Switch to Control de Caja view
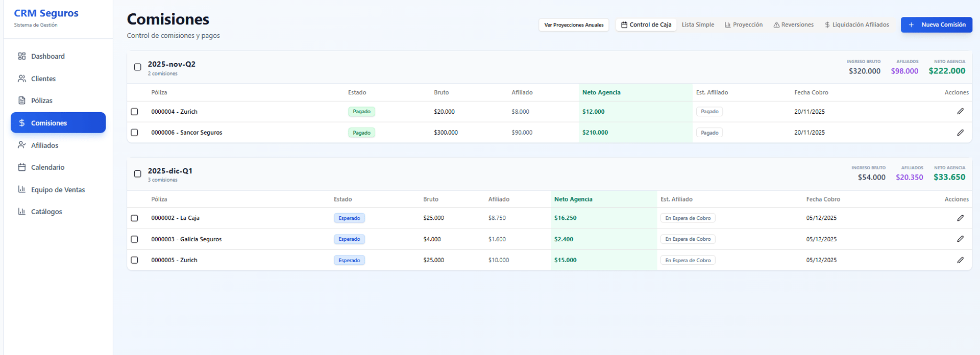Image resolution: width=980 pixels, height=355 pixels. pyautogui.click(x=646, y=24)
